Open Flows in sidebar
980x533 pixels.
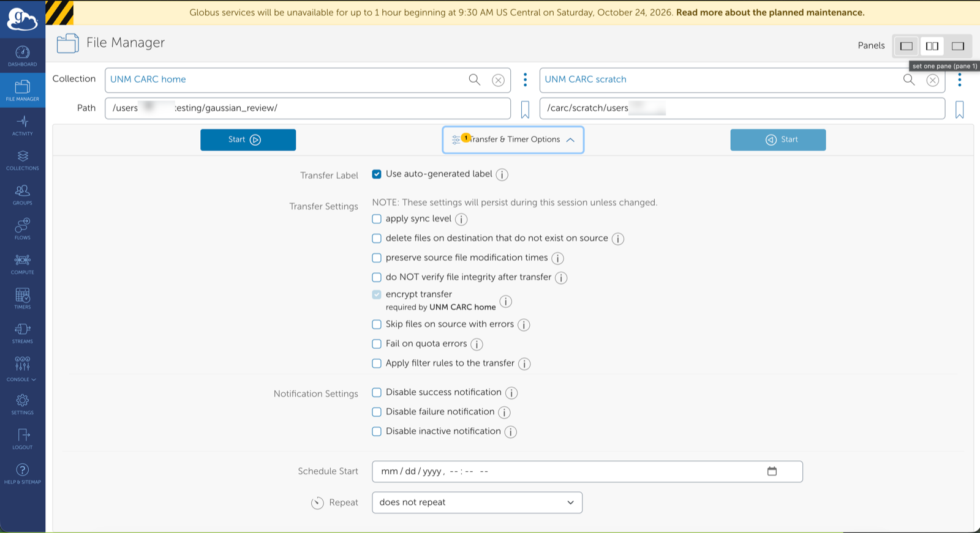click(x=22, y=229)
